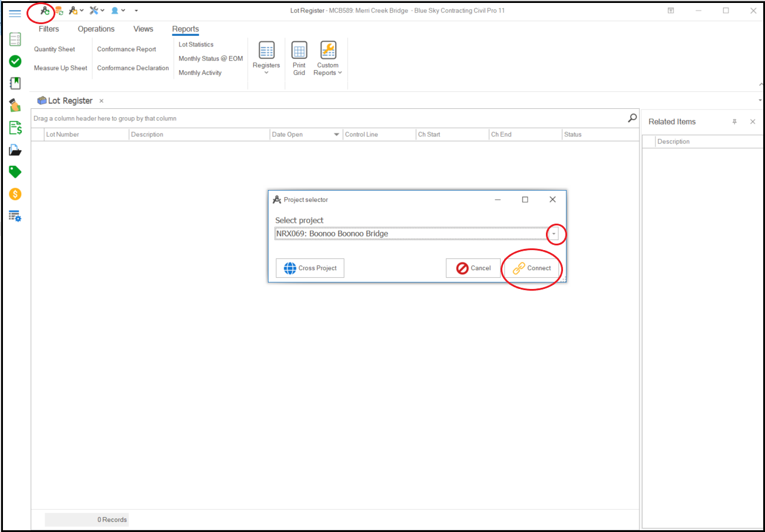Click the database refresh icon in top toolbar

coord(59,11)
